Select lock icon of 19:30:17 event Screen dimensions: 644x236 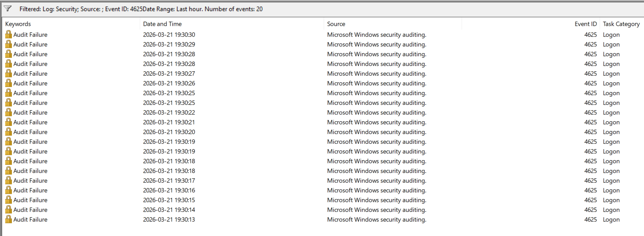pos(8,181)
